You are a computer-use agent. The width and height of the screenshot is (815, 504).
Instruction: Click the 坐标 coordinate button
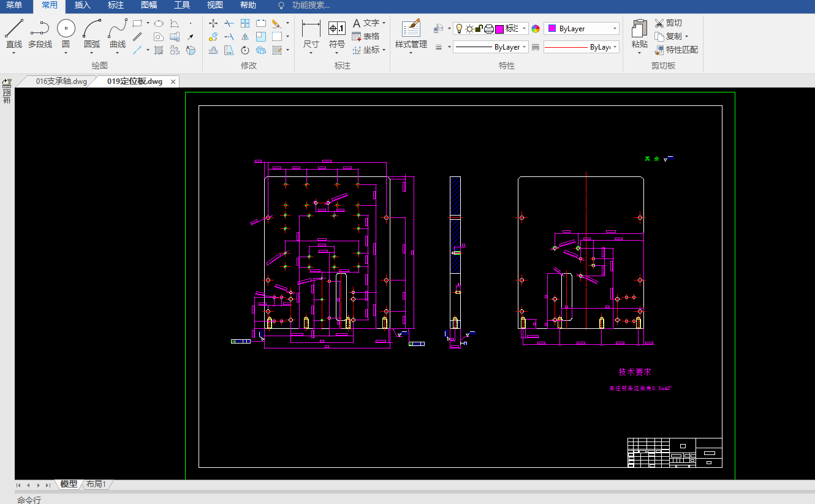tap(366, 50)
